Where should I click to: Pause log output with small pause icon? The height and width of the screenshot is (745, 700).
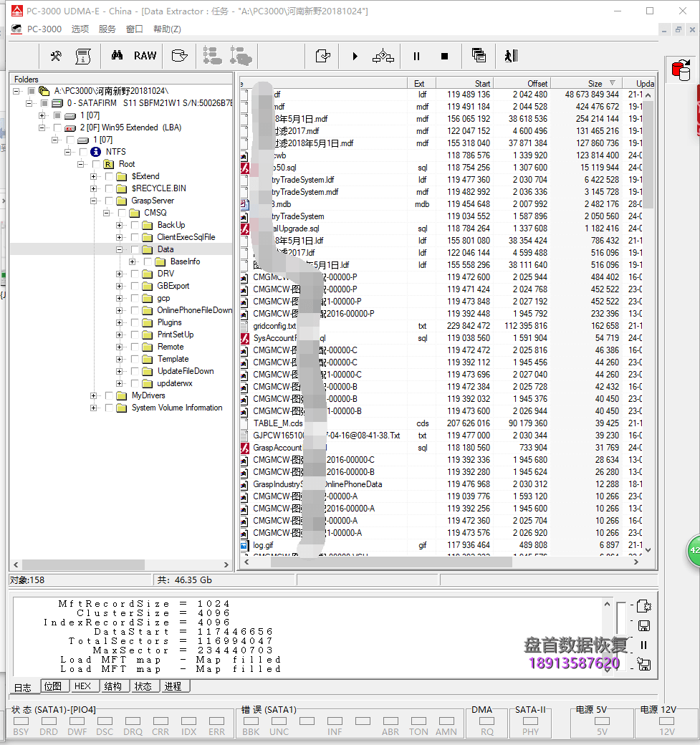tap(644, 645)
